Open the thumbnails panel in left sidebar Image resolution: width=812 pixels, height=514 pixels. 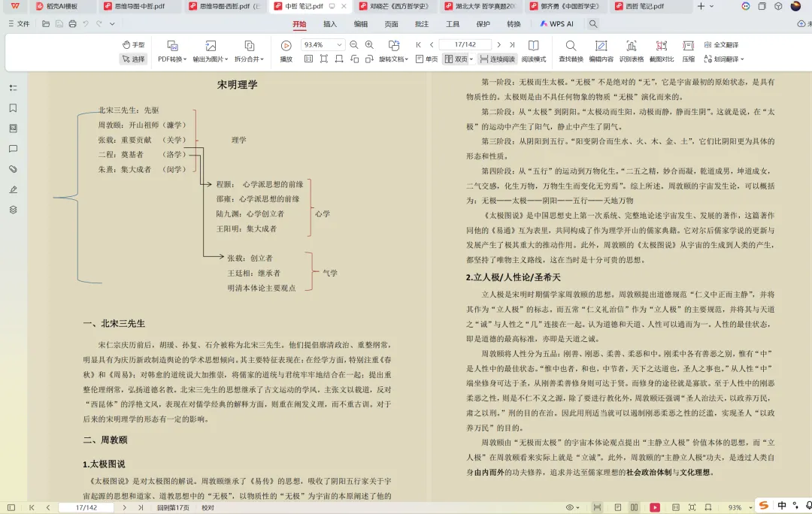(x=13, y=128)
